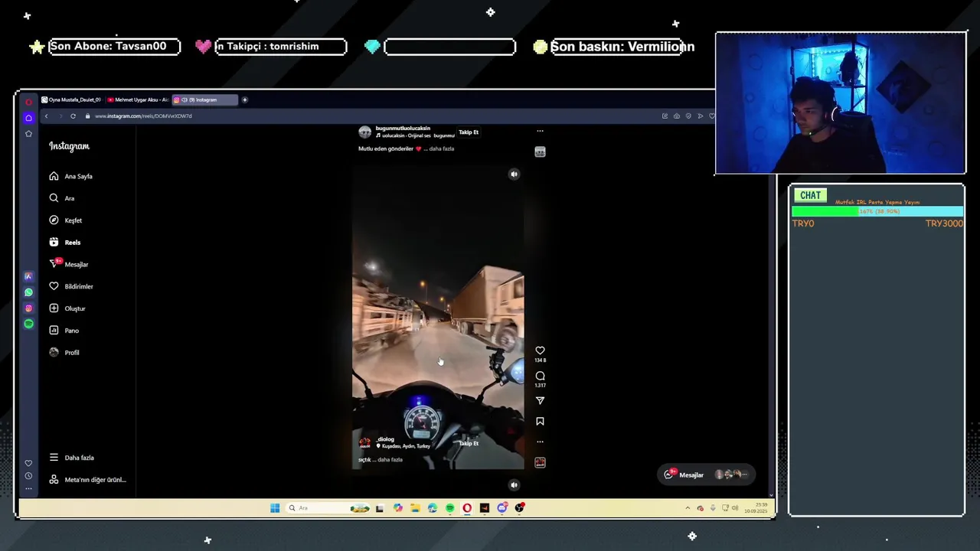This screenshot has height=551, width=980.
Task: Go back in browser history
Action: (x=46, y=116)
